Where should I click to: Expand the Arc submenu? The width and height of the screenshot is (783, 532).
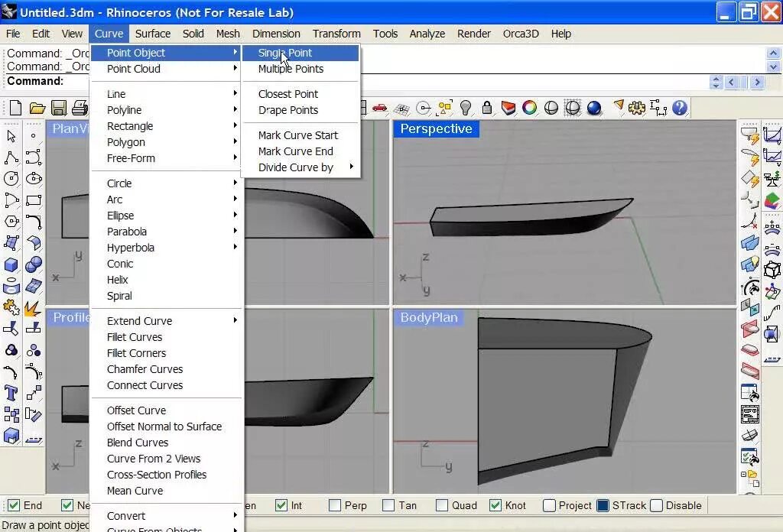point(167,199)
